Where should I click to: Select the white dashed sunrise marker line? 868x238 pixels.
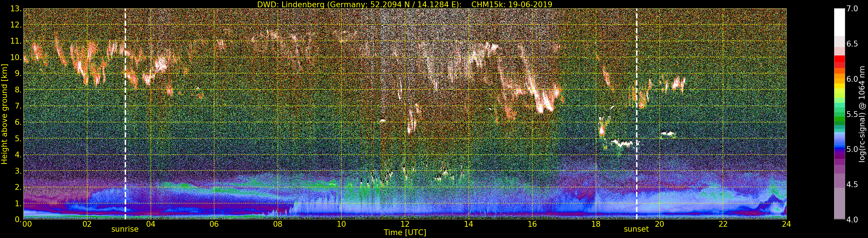125,114
